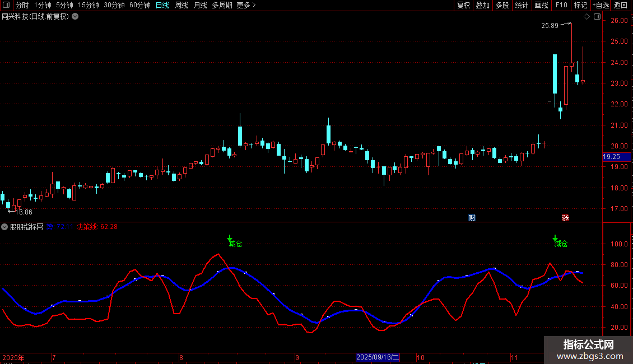Select the 1分钟 period

point(43,5)
